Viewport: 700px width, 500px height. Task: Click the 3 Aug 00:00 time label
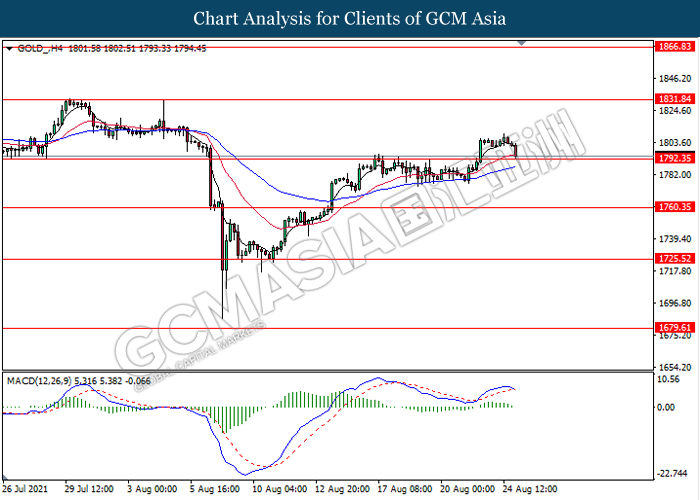[152, 489]
